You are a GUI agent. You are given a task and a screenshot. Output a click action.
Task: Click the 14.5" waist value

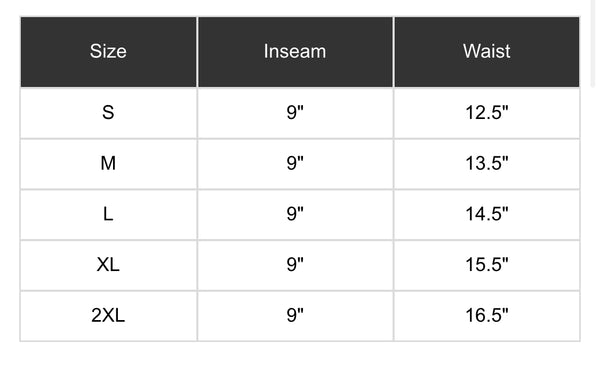coord(487,214)
